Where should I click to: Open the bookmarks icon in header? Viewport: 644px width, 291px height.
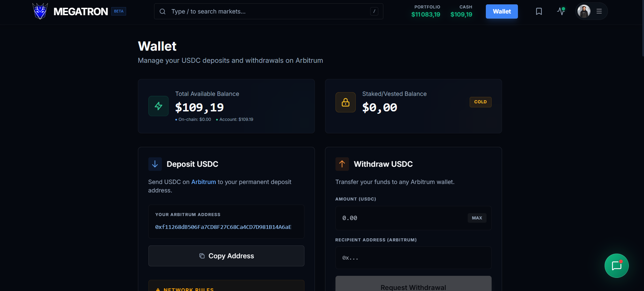tap(539, 11)
